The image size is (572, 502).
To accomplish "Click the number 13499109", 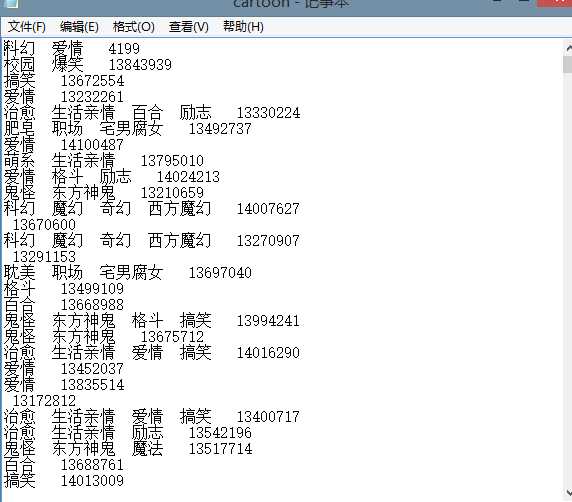I will point(92,289).
